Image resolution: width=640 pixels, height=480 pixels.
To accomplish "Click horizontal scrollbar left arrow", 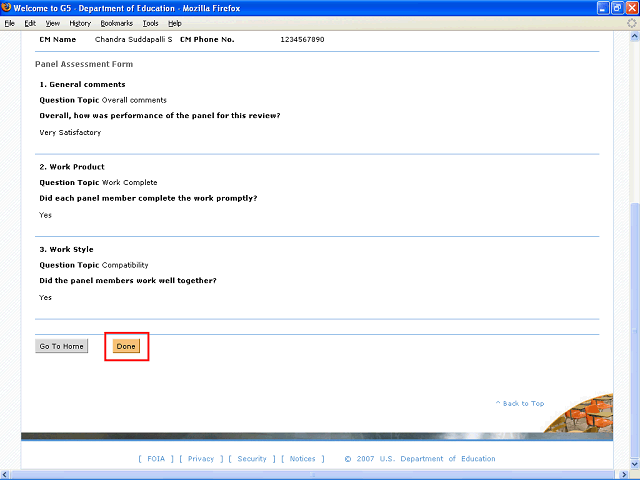I will coord(5,475).
